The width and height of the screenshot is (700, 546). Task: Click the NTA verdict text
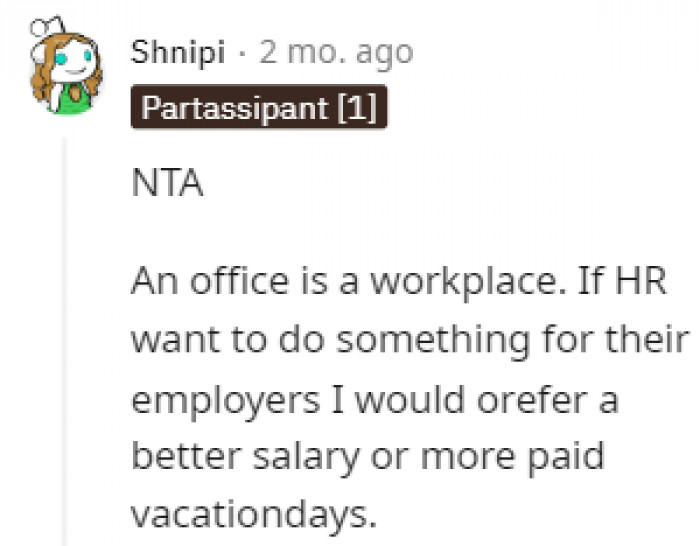[x=167, y=182]
